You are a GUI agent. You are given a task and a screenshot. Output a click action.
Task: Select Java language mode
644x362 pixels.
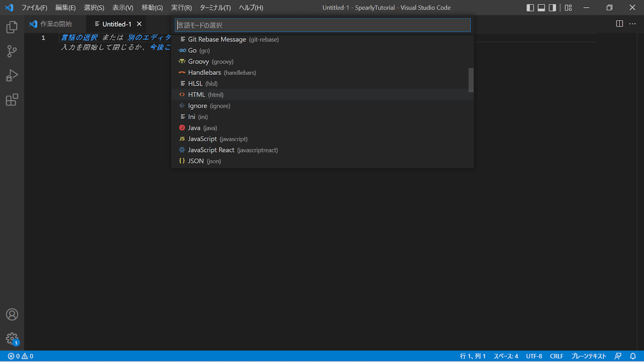[323, 128]
